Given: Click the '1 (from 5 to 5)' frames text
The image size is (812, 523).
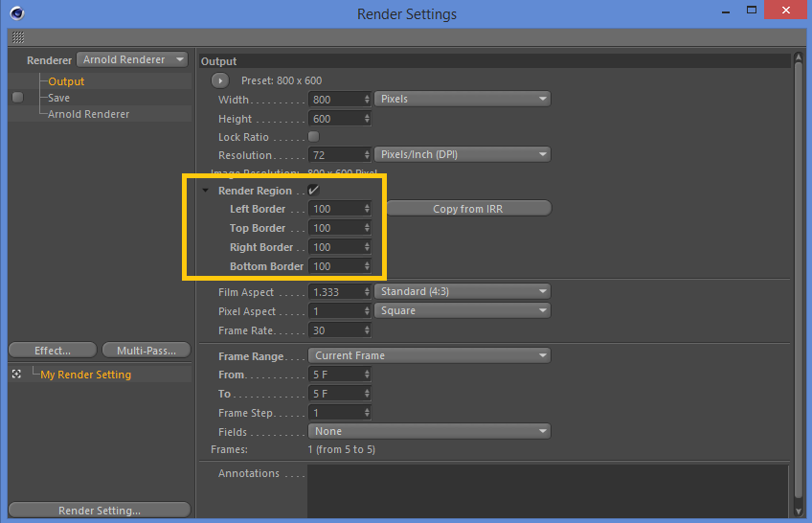Looking at the screenshot, I should click(x=341, y=449).
